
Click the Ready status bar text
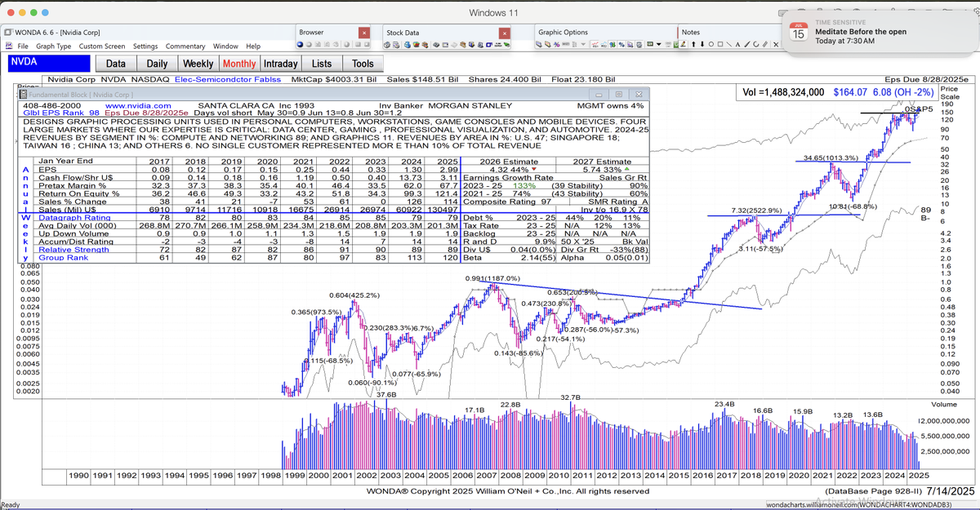[11, 505]
